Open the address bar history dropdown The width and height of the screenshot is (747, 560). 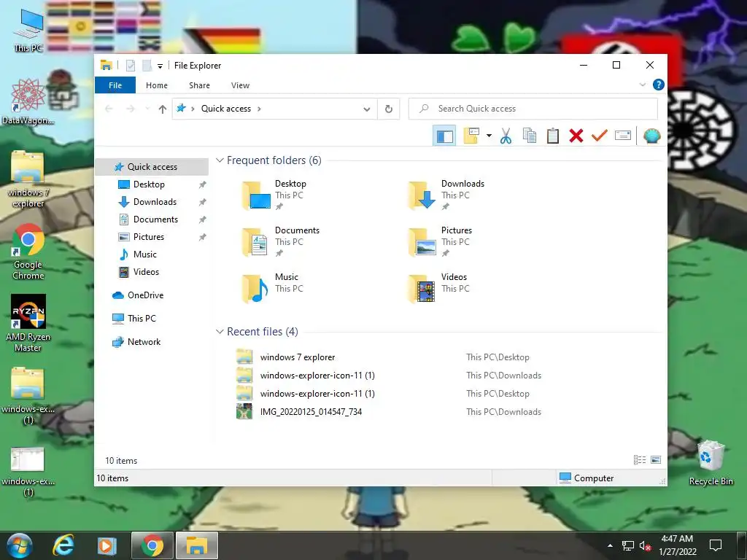367,109
